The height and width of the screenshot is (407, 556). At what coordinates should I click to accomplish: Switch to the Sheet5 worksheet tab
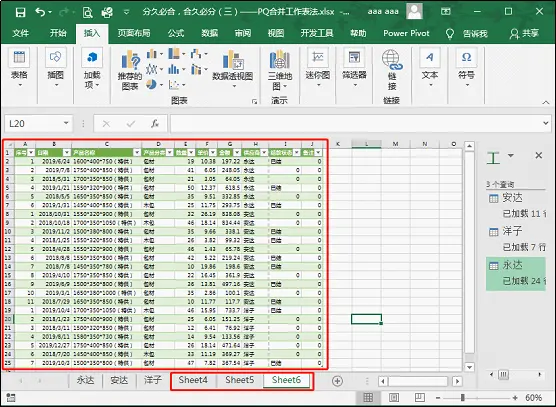click(x=240, y=380)
